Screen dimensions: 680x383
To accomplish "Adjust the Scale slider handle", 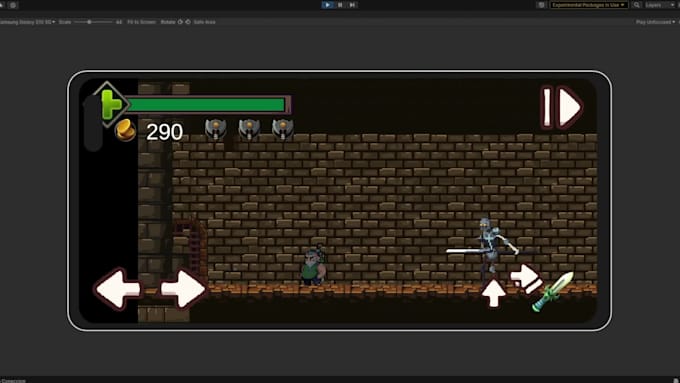I will pyautogui.click(x=89, y=22).
